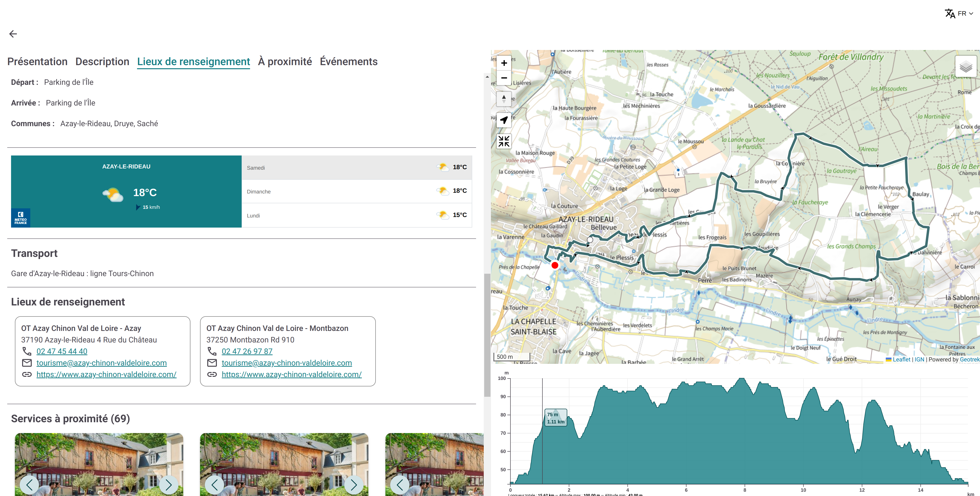Click the scrollbar up arrow
This screenshot has width=980, height=496.
click(487, 77)
